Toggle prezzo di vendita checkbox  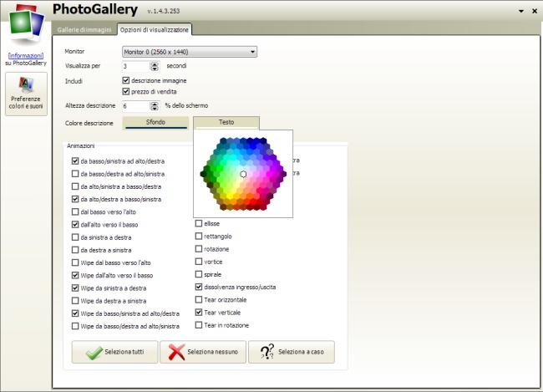[126, 91]
